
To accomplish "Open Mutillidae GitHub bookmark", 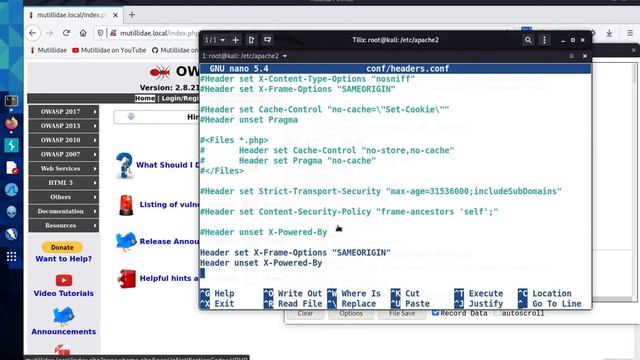I will tap(175, 50).
